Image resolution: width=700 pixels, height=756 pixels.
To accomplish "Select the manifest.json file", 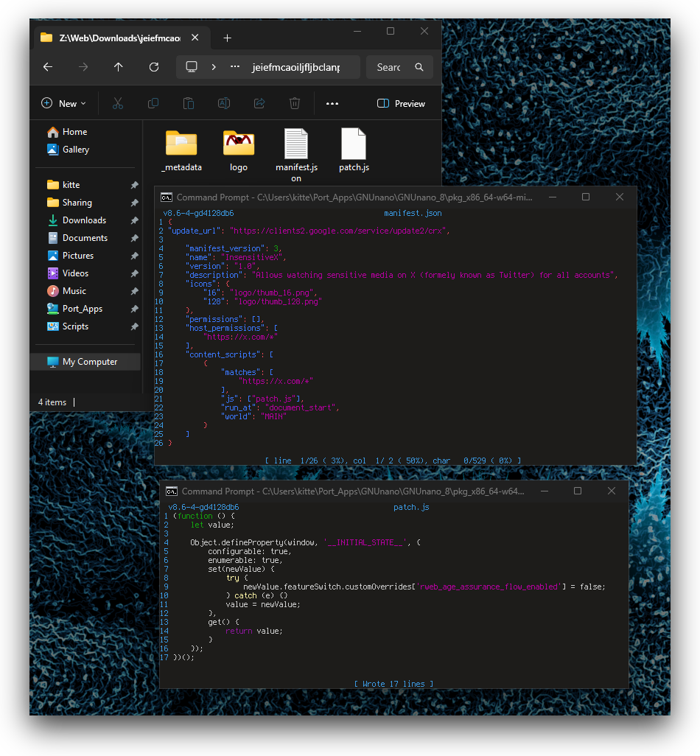I will coord(296,155).
